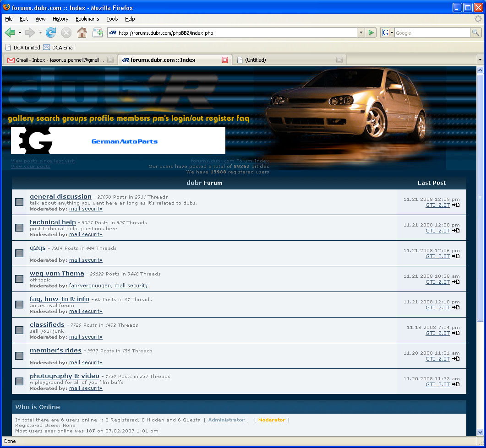This screenshot has width=486, height=448.
Task: Open the list all tabs dropdown
Action: pyautogui.click(x=480, y=60)
